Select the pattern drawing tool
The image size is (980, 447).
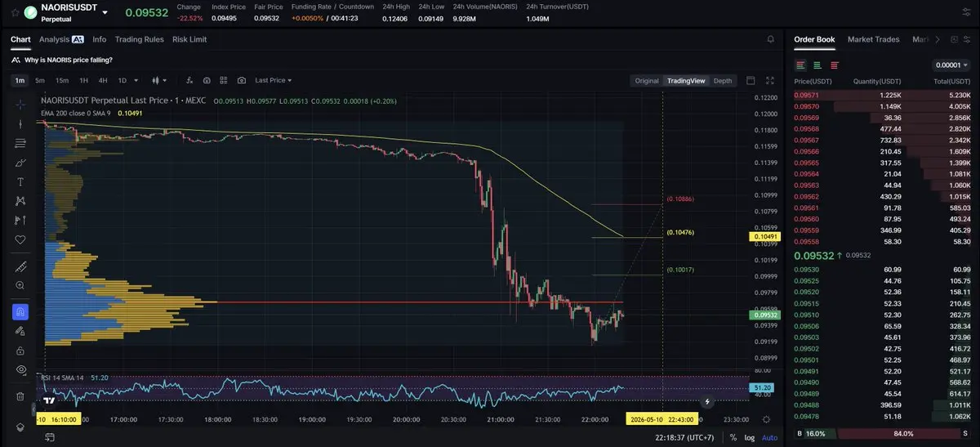point(21,201)
